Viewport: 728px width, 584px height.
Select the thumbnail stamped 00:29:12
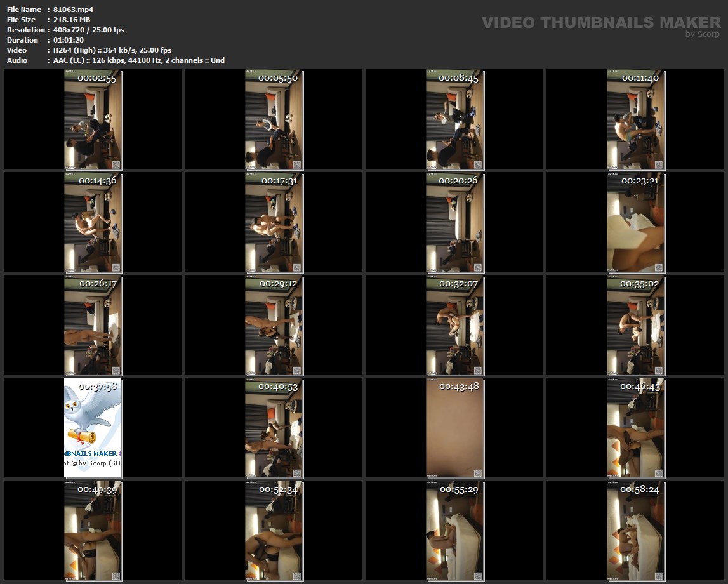pyautogui.click(x=274, y=325)
